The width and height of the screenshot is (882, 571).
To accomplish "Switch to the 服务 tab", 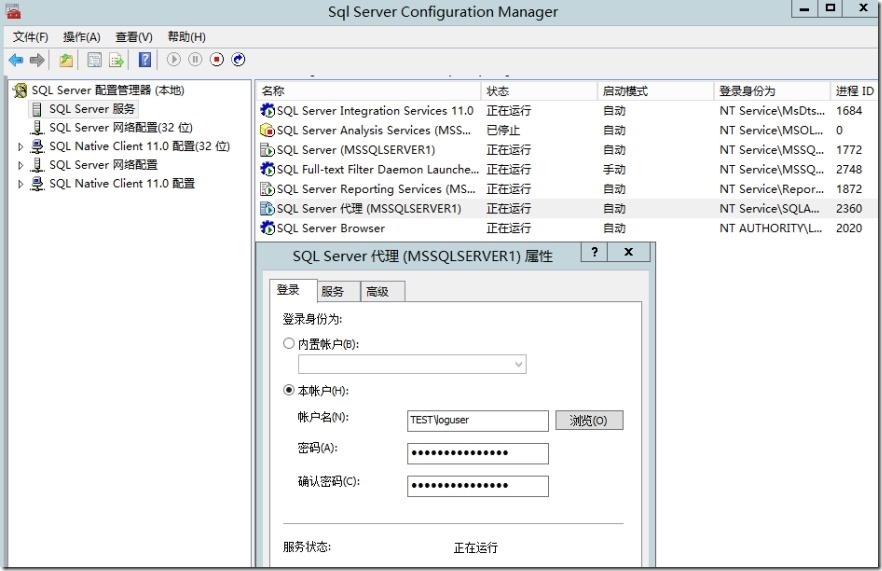I will click(333, 291).
